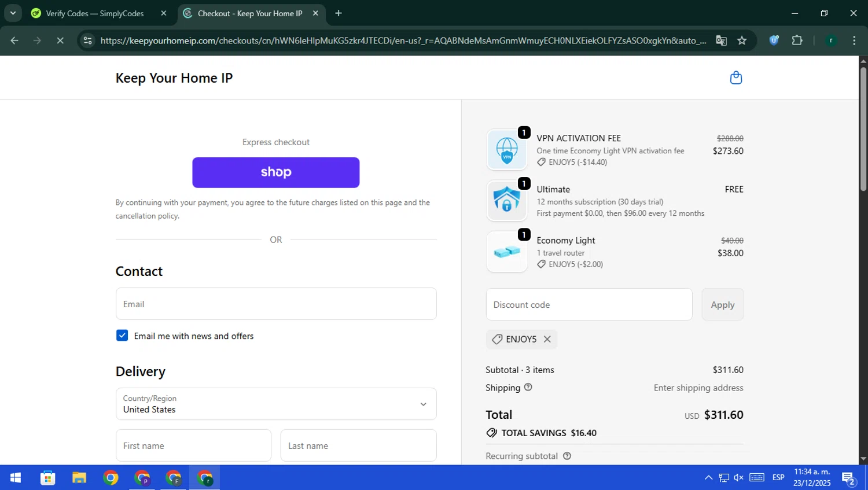The image size is (868, 490).
Task: Focus the First name field
Action: 193,445
